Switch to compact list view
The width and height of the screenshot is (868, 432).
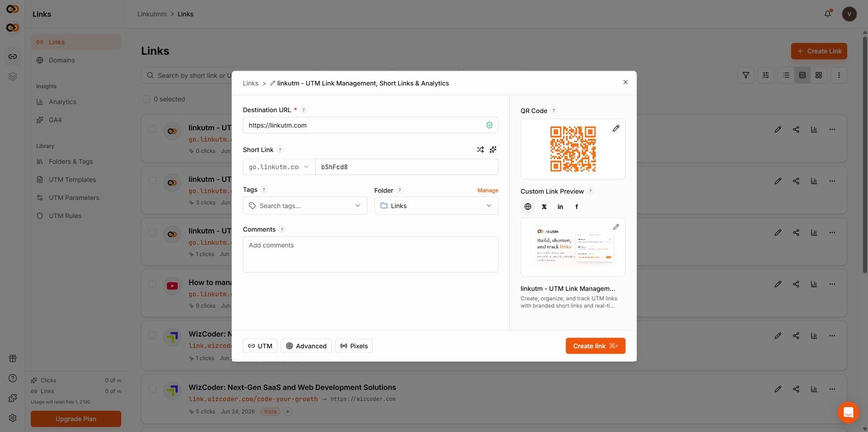[x=786, y=75]
